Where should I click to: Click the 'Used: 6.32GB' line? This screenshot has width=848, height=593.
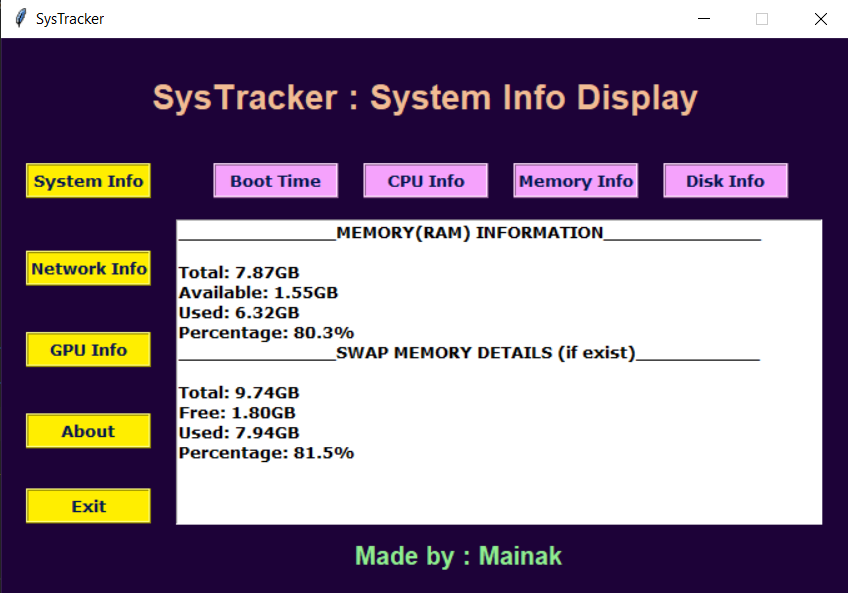coord(239,312)
